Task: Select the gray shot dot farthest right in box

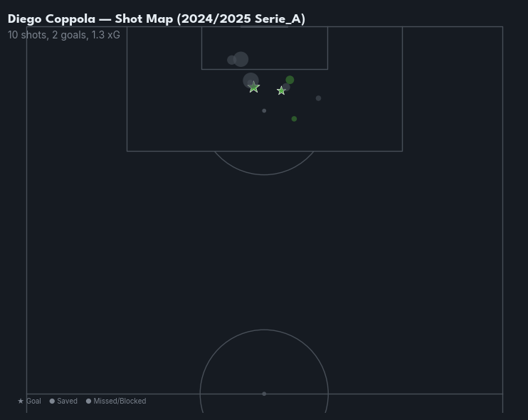Action: click(x=318, y=98)
